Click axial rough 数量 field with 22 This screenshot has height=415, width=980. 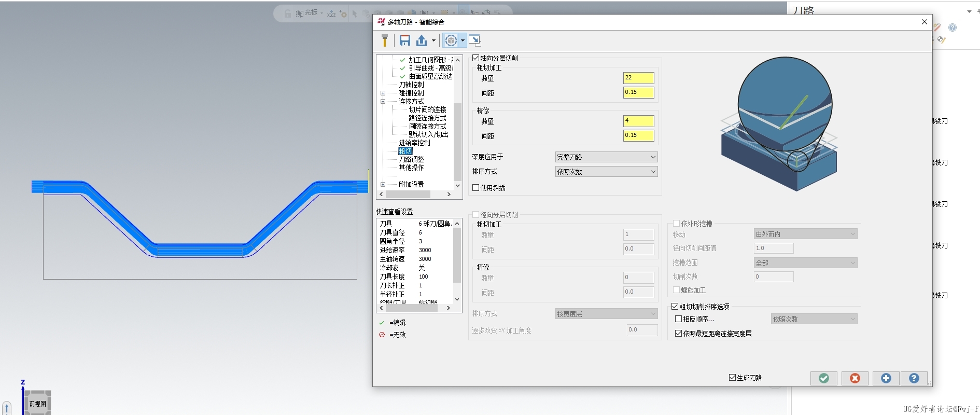tap(638, 78)
